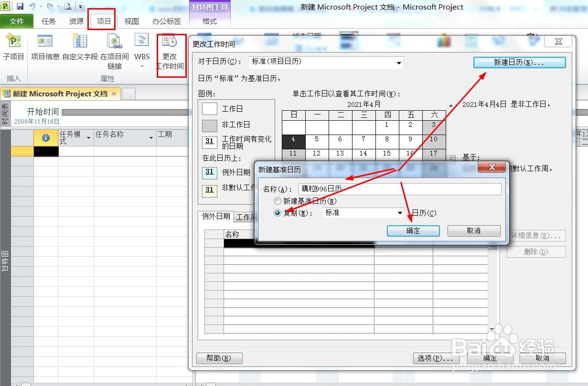Image resolution: width=588 pixels, height=386 pixels.
Task: Open the 对于日历 calendar dropdown
Action: point(399,63)
